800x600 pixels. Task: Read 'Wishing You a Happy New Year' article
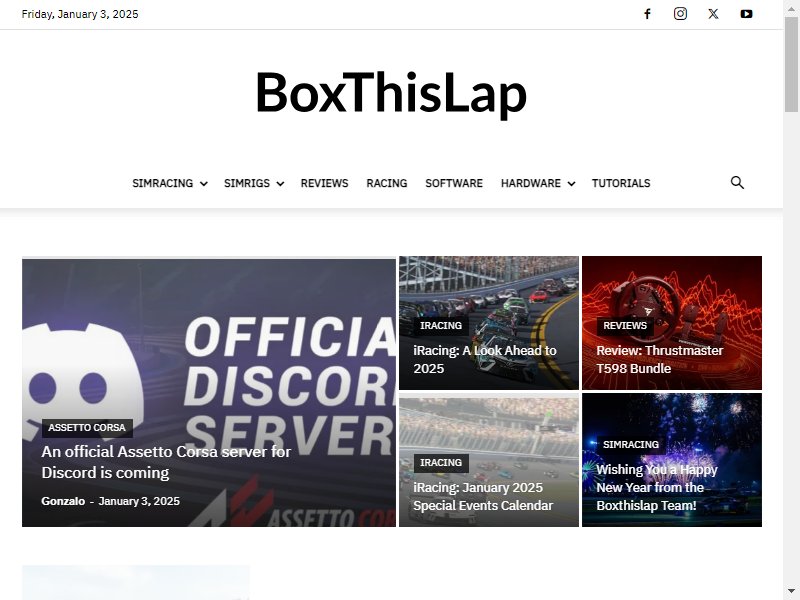click(x=657, y=487)
